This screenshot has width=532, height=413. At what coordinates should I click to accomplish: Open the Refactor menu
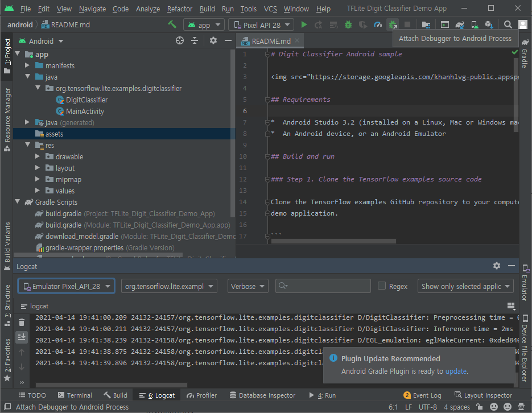coord(179,9)
